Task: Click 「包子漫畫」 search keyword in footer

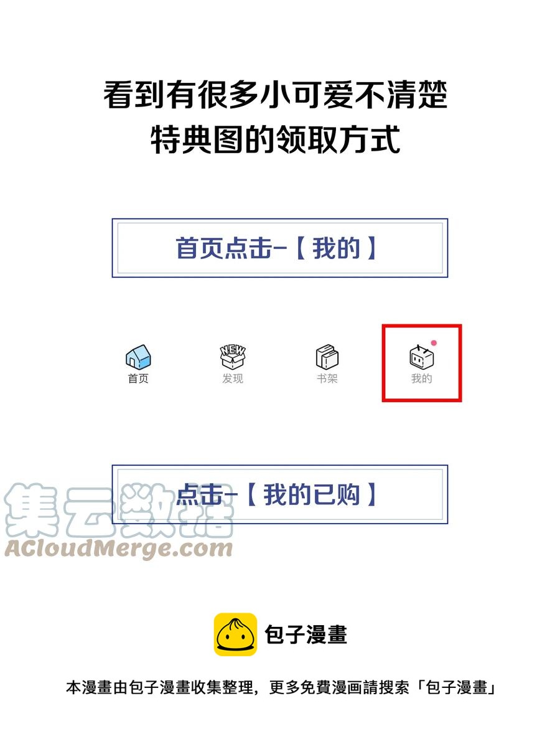Action: click(x=456, y=687)
